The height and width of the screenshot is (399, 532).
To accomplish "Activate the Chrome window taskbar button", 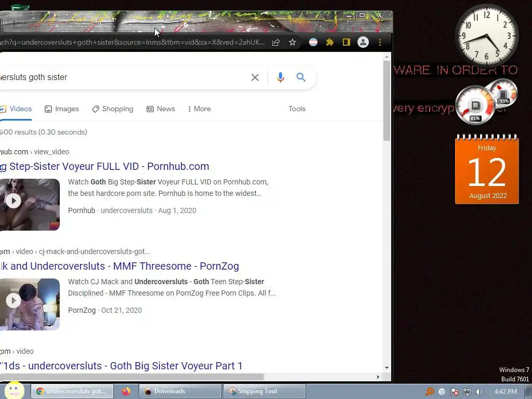I will (72, 391).
